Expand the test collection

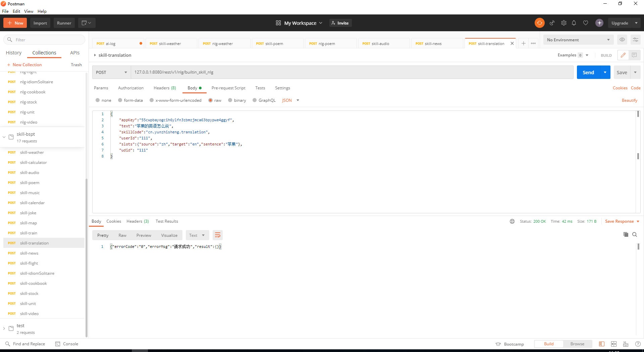[4, 328]
